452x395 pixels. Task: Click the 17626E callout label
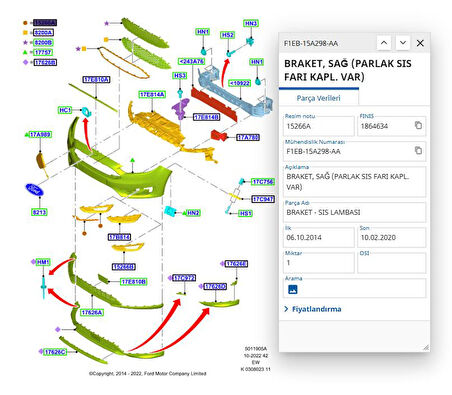(236, 264)
